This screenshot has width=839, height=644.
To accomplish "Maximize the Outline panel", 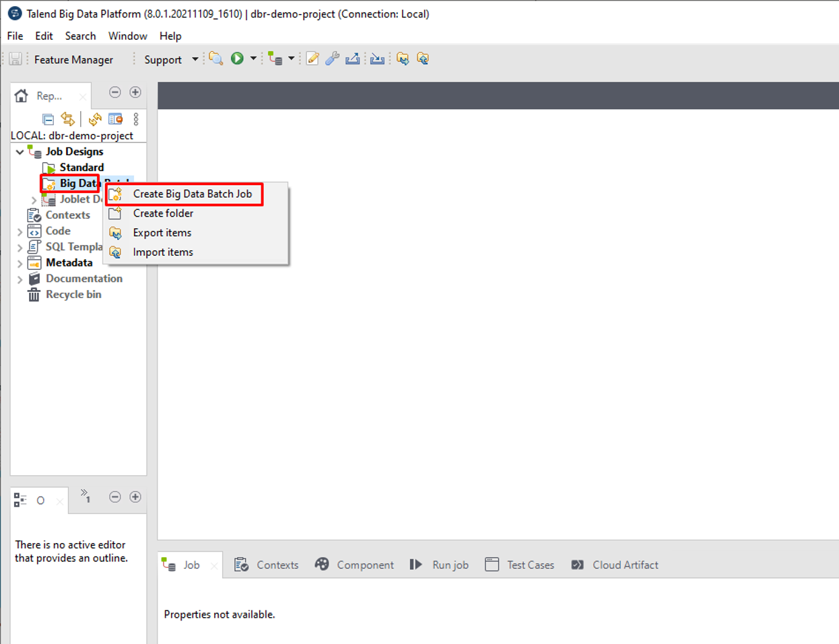I will (x=135, y=497).
